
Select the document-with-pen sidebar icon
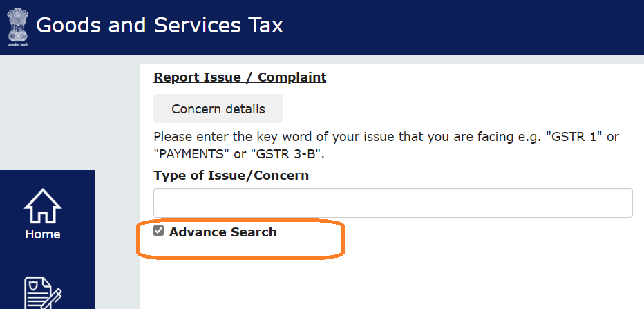[x=43, y=293]
